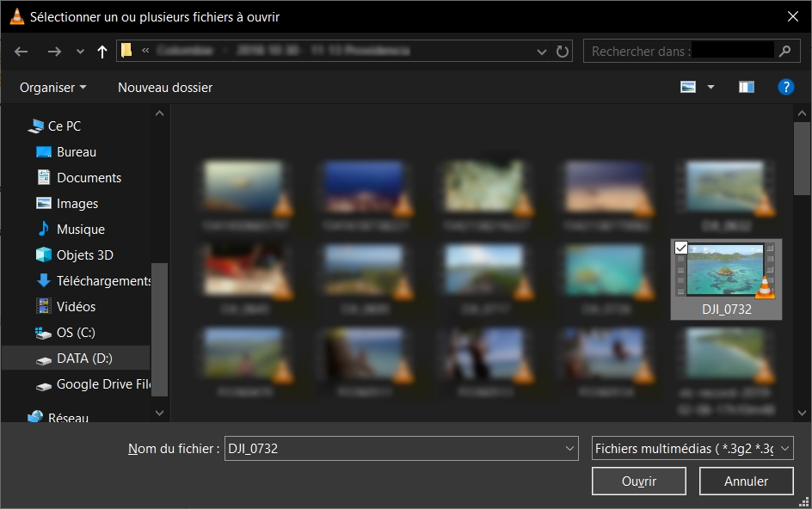
Task: Click the VLC cone icon in titlebar
Action: (x=17, y=16)
